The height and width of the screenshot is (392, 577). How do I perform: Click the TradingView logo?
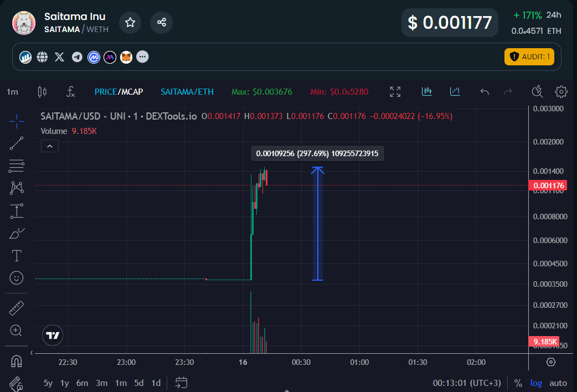point(53,336)
